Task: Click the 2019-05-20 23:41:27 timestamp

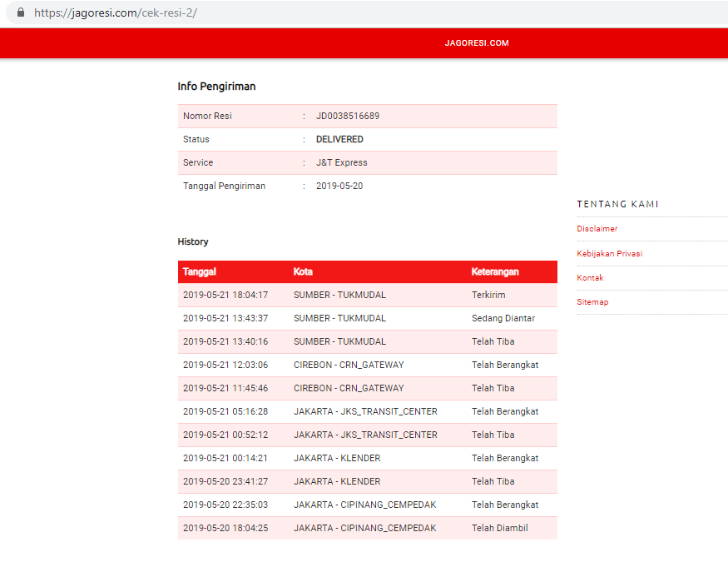Action: pos(225,481)
